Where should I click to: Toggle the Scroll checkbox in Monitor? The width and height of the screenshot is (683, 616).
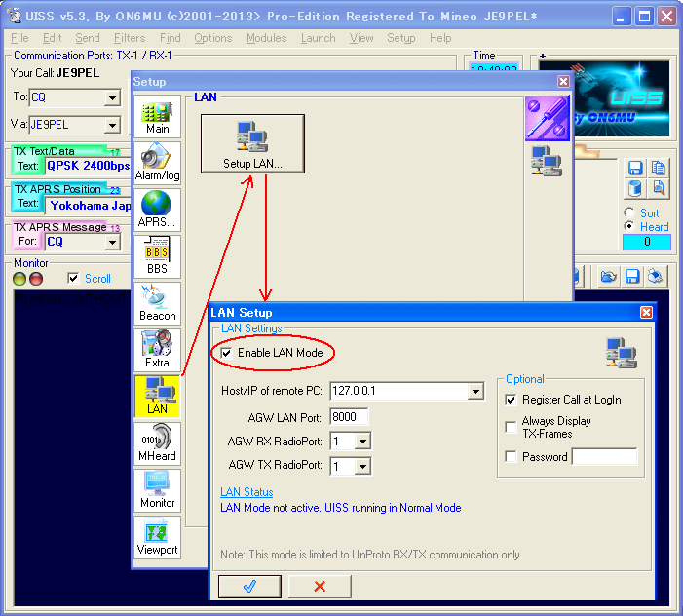73,278
